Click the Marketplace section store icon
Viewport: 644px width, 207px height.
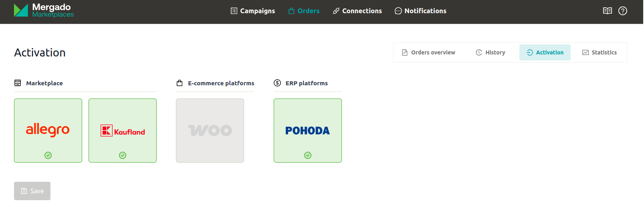pos(18,83)
